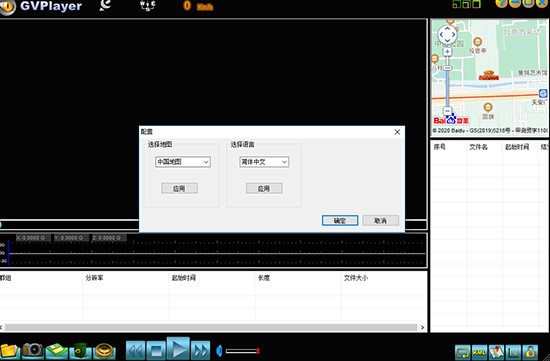The height and width of the screenshot is (361, 550).
Task: Click the KML export icon
Action: [479, 352]
